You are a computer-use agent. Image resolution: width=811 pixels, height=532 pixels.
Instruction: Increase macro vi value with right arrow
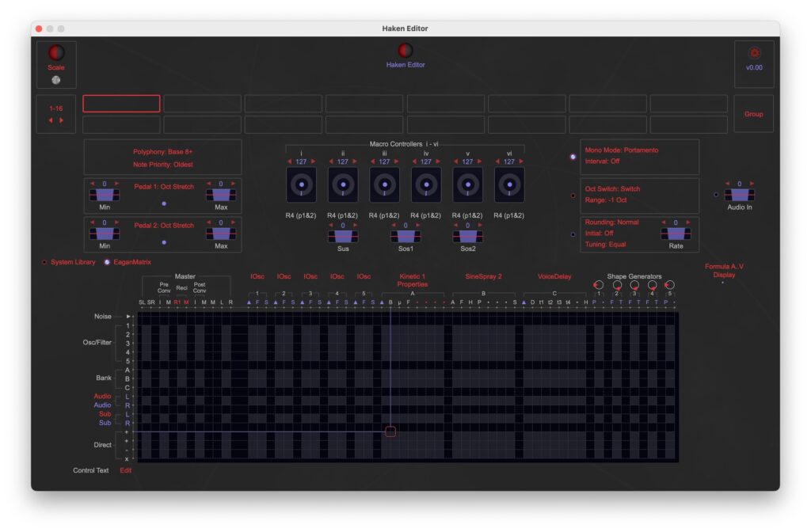[x=521, y=161]
